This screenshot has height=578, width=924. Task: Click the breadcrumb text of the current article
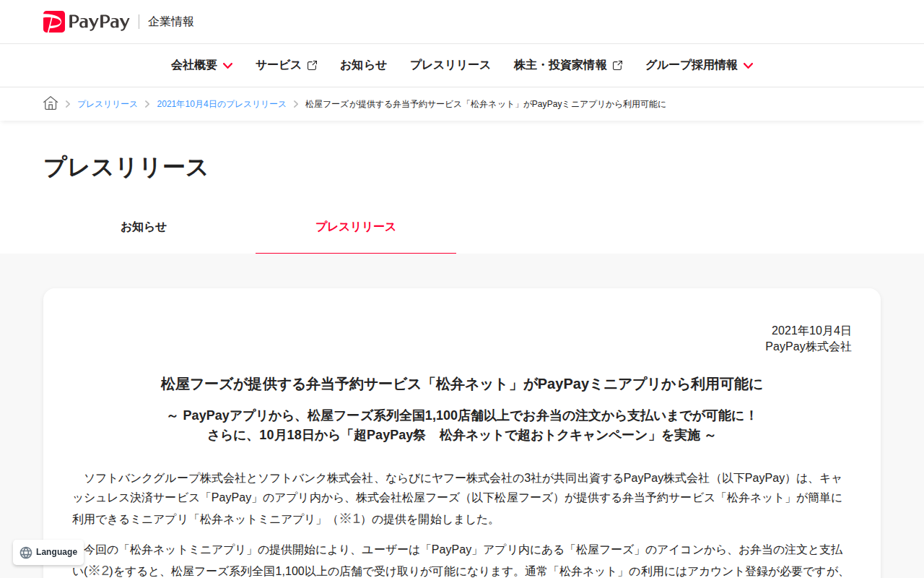click(486, 104)
